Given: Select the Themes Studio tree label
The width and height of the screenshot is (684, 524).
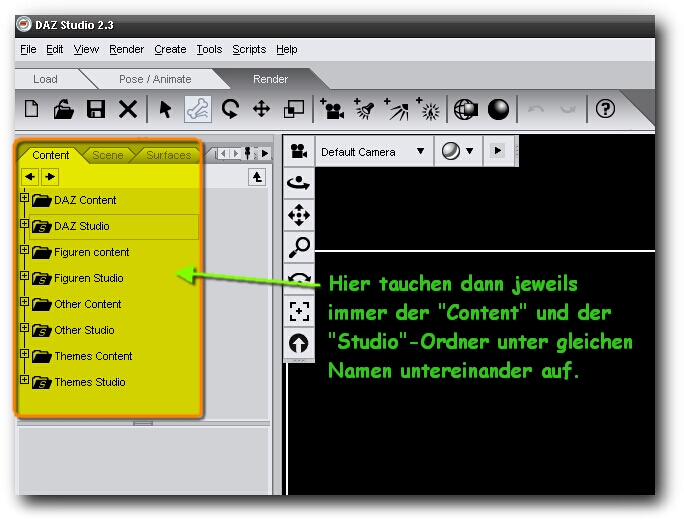Looking at the screenshot, I should coord(90,382).
